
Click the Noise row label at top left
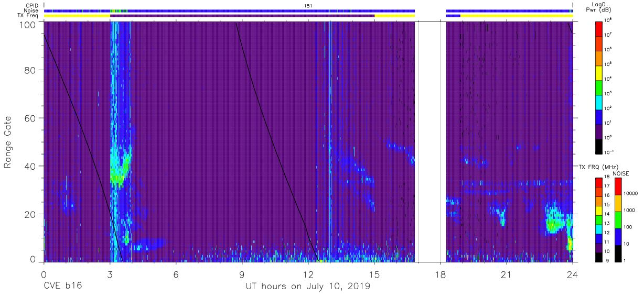pyautogui.click(x=31, y=10)
